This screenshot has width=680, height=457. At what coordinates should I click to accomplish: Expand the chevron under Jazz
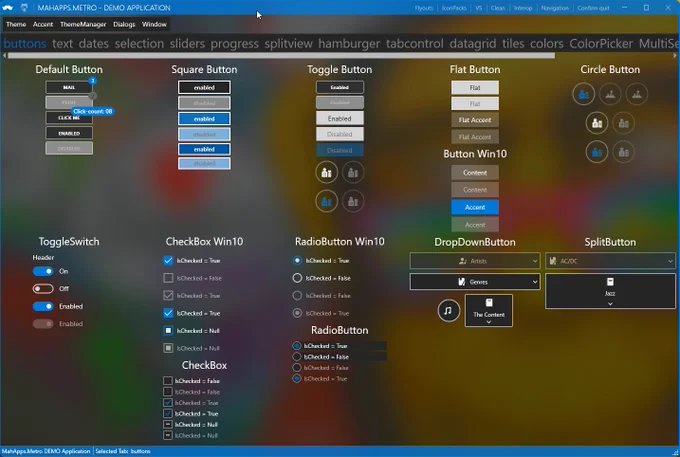click(610, 304)
